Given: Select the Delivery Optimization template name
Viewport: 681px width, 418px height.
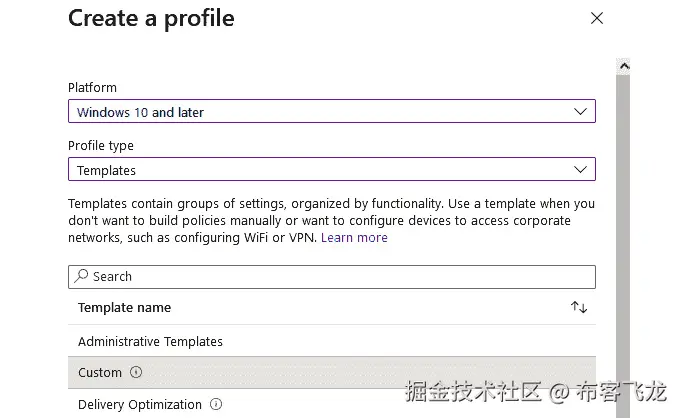Looking at the screenshot, I should click(x=140, y=404).
